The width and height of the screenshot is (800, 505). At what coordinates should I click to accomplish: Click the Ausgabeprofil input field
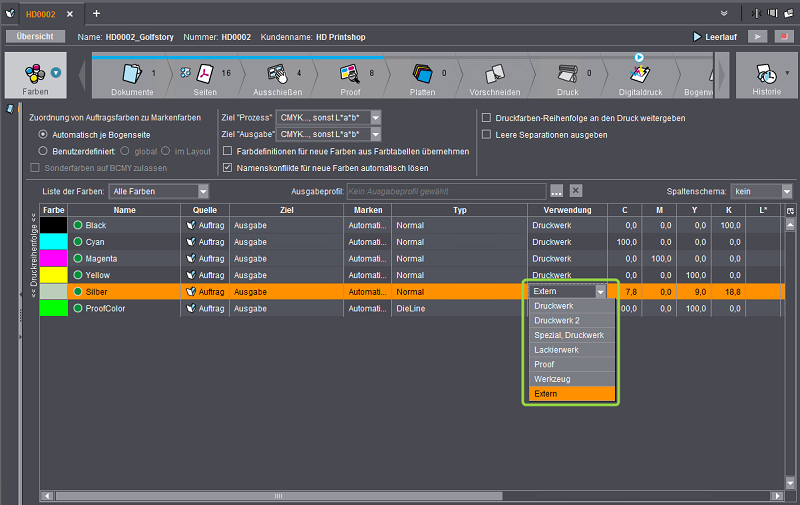[445, 191]
